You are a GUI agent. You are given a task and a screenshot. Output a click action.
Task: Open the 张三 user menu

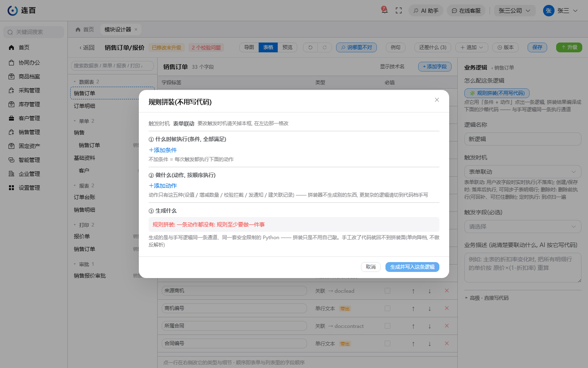click(561, 11)
